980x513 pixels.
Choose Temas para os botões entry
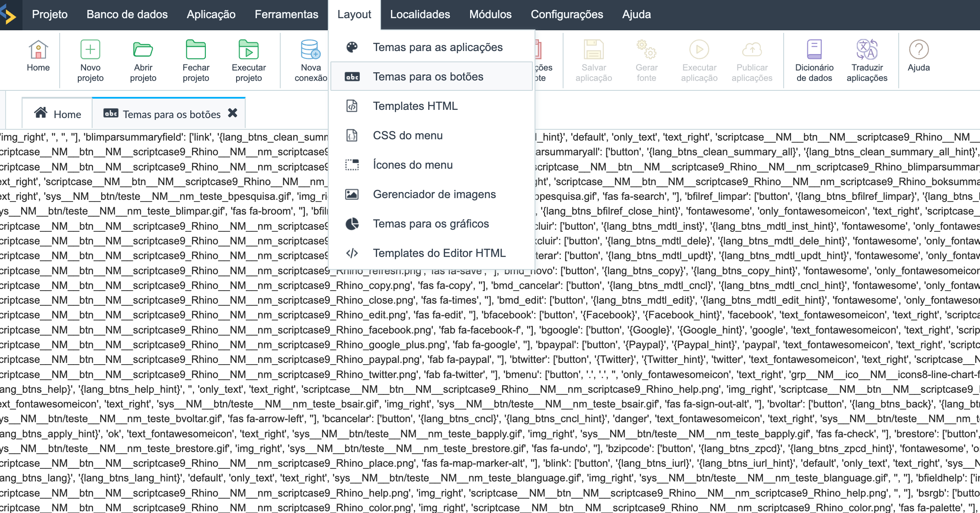432,77
